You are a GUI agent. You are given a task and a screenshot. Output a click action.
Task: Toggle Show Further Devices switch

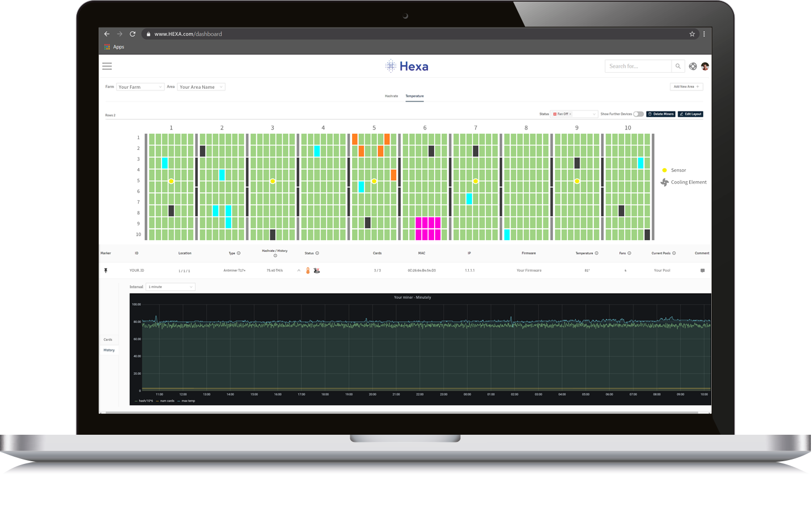638,114
